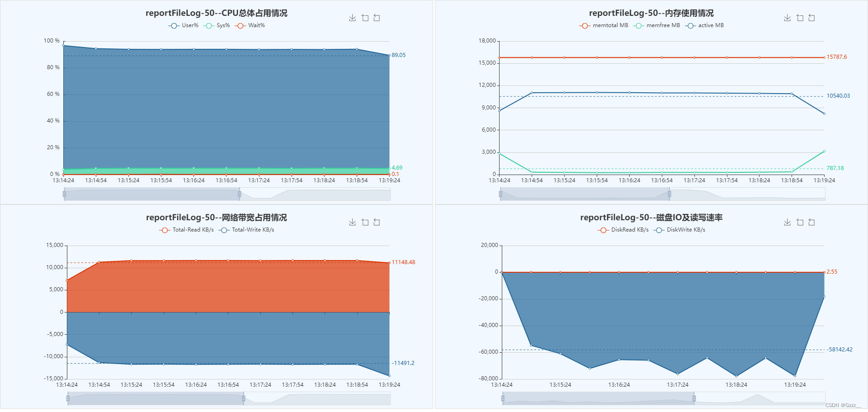The height and width of the screenshot is (412, 868).
Task: Toggle memfree MB legend item
Action: pos(656,25)
